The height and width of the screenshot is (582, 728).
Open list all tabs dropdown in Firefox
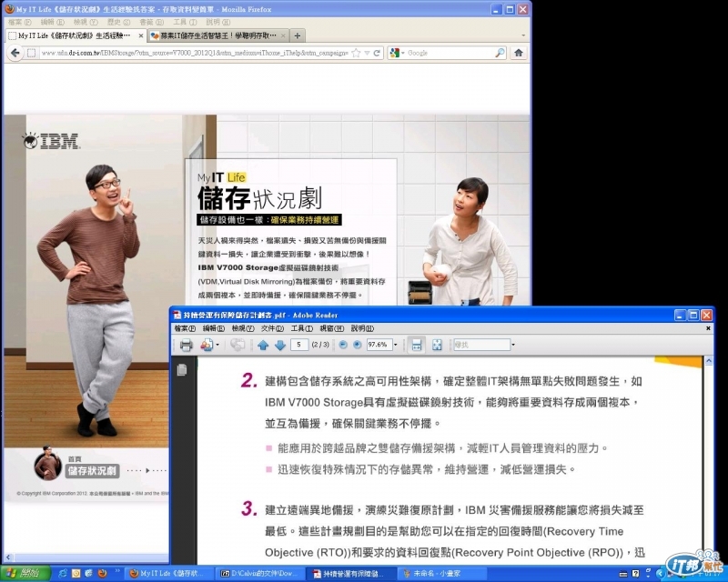[523, 35]
